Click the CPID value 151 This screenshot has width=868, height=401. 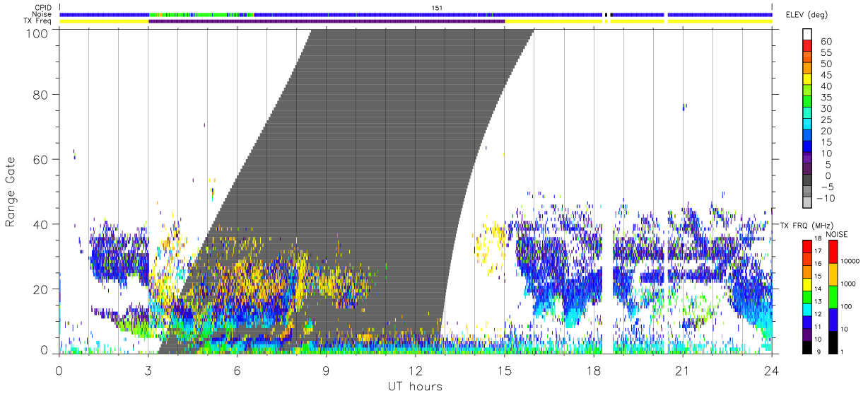point(438,8)
